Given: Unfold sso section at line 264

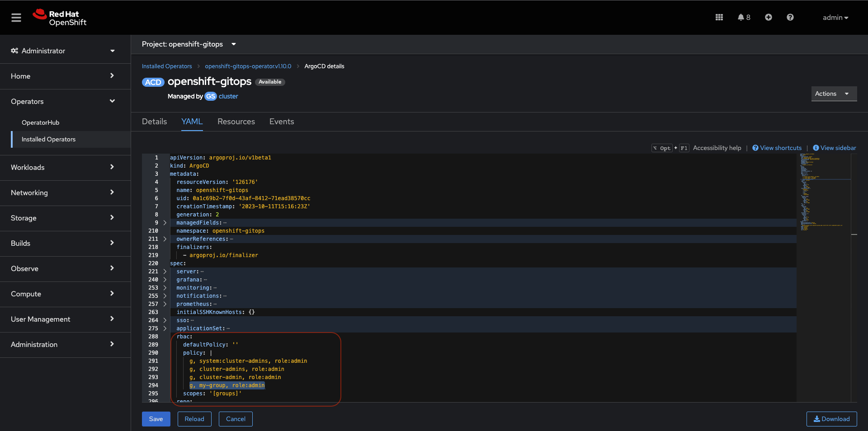Looking at the screenshot, I should click(x=165, y=320).
